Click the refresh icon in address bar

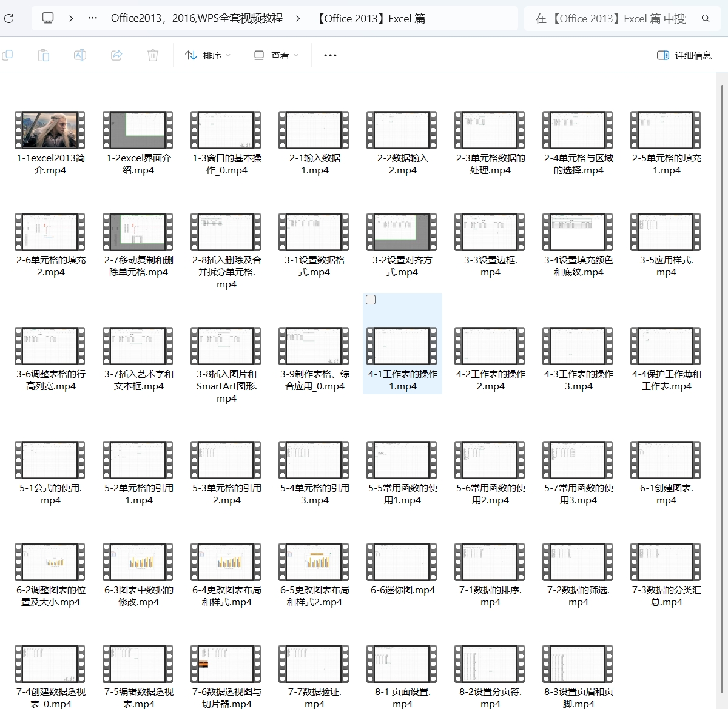tap(8, 18)
